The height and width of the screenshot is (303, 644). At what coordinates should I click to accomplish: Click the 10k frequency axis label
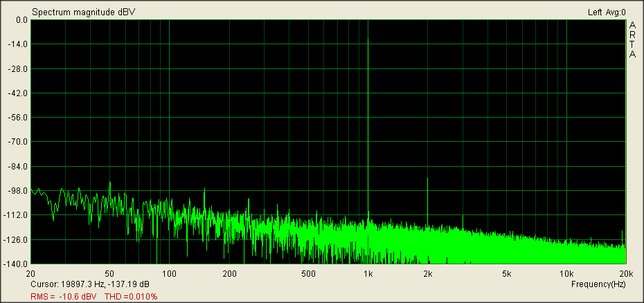click(566, 274)
